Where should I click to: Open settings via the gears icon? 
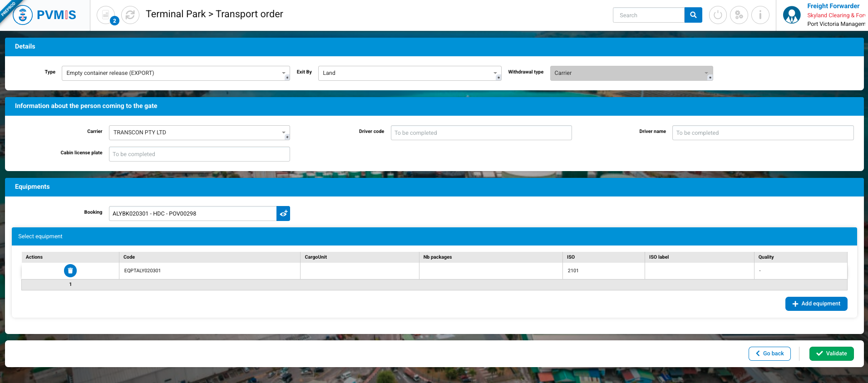[x=739, y=15]
